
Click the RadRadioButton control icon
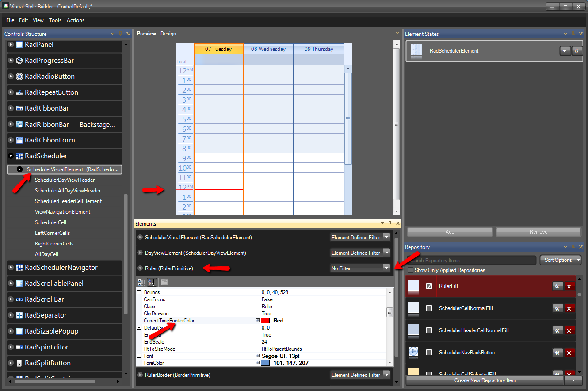point(19,77)
